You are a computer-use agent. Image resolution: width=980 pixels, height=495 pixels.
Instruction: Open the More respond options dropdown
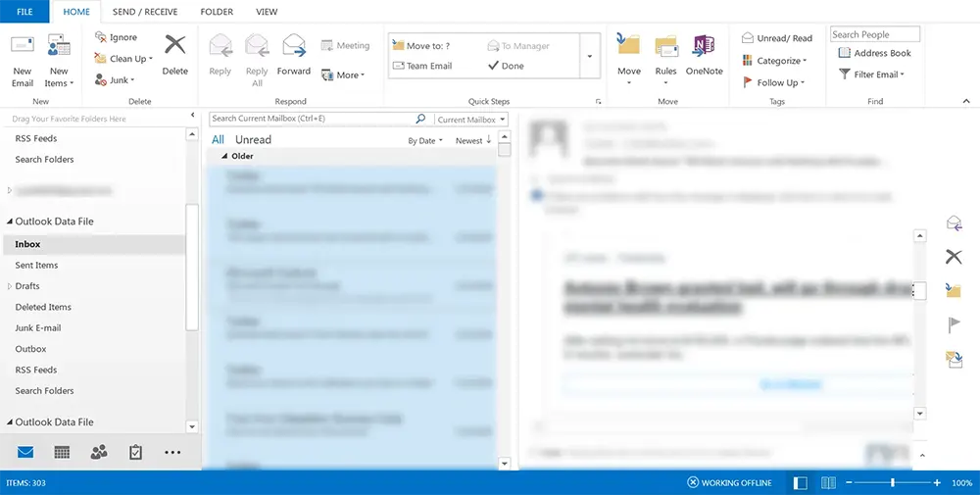[343, 75]
